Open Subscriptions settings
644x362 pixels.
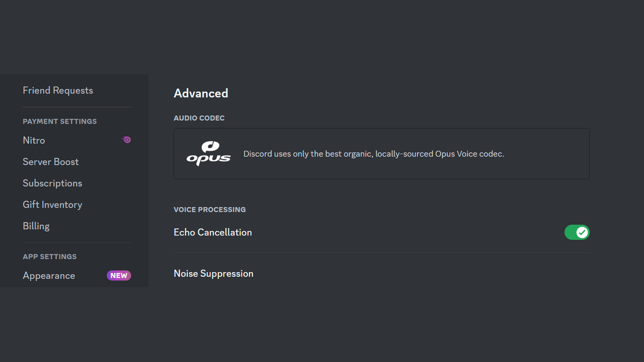(x=52, y=183)
